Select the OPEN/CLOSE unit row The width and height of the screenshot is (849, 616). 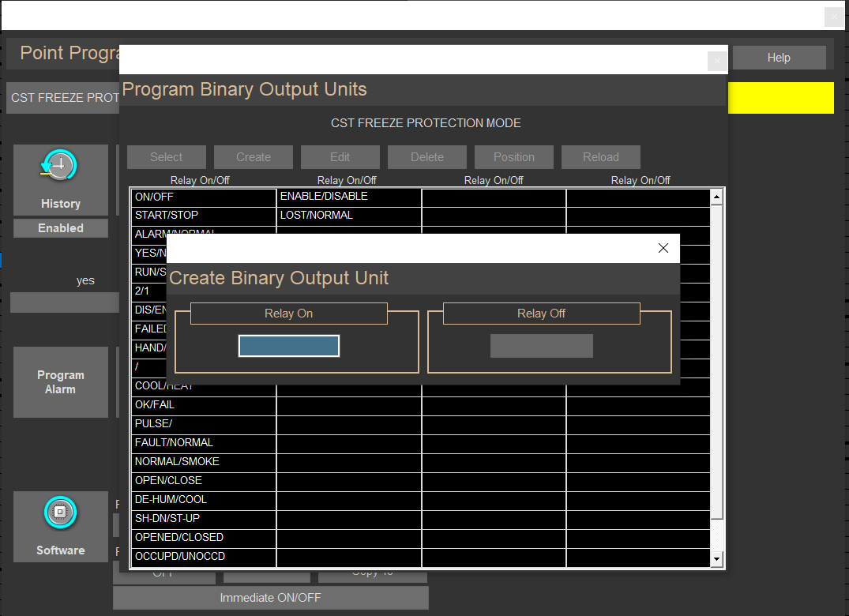(x=204, y=481)
